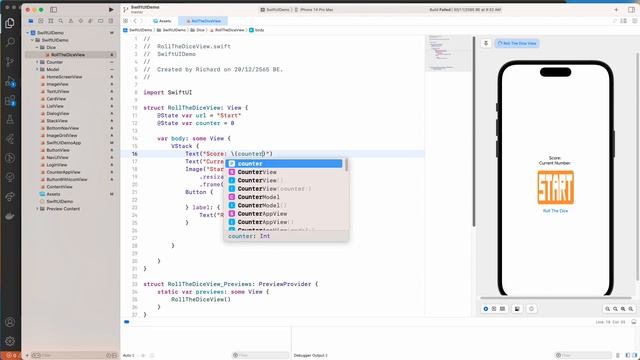The height and width of the screenshot is (360, 640).
Task: Open related items grid icon in editor bar
Action: [125, 21]
